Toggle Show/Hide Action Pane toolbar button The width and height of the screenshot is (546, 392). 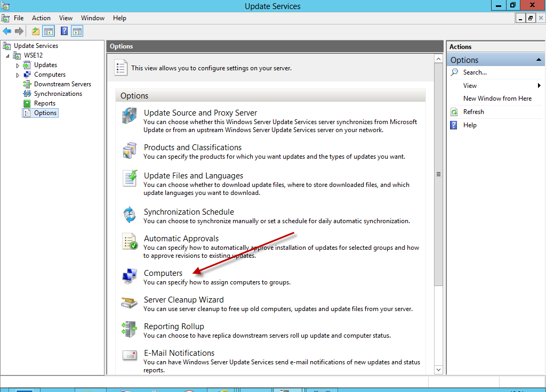coord(77,31)
